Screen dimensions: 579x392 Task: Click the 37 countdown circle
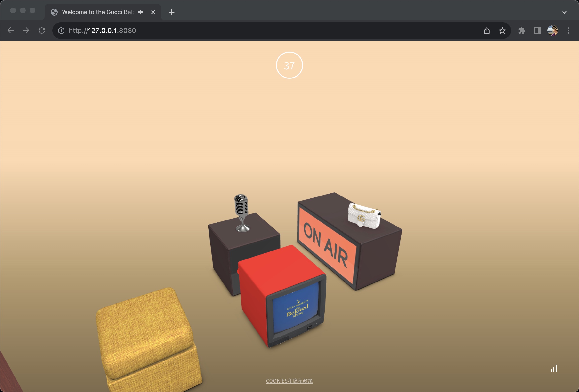289,65
